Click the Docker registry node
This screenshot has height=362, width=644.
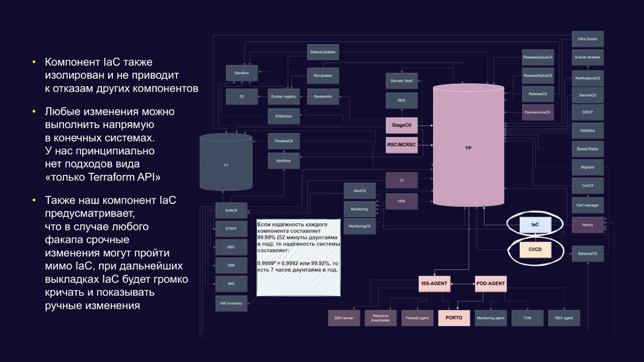[x=284, y=96]
